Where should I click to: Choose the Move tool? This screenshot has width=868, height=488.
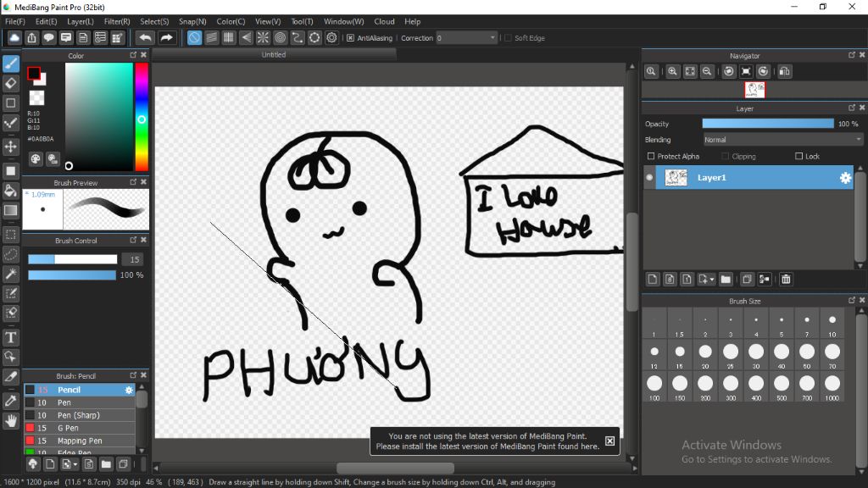pos(10,147)
